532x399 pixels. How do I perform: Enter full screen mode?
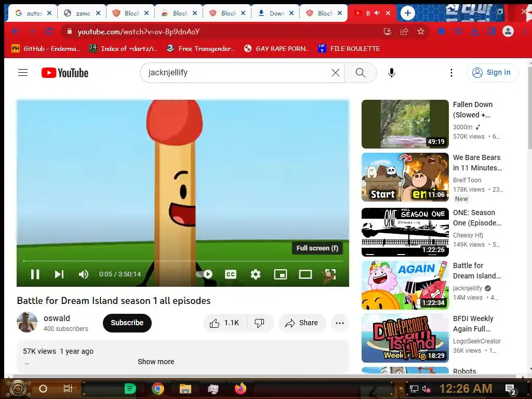click(330, 274)
